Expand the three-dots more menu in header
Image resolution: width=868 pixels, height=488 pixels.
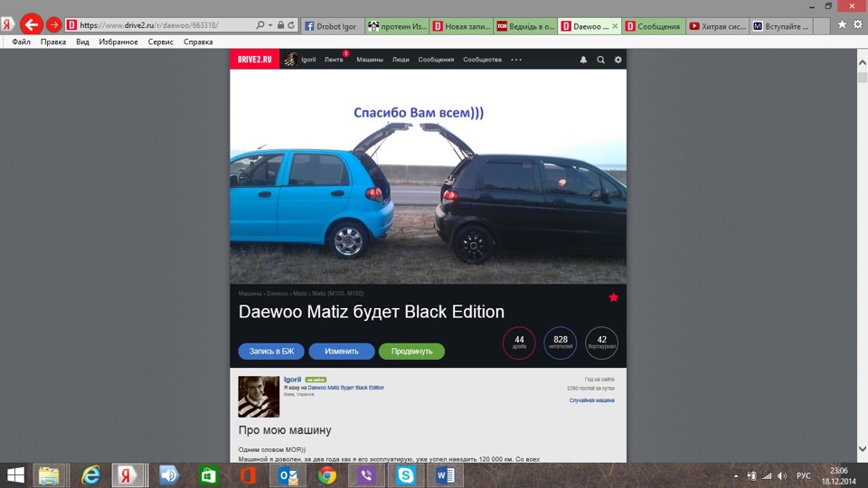click(x=516, y=60)
